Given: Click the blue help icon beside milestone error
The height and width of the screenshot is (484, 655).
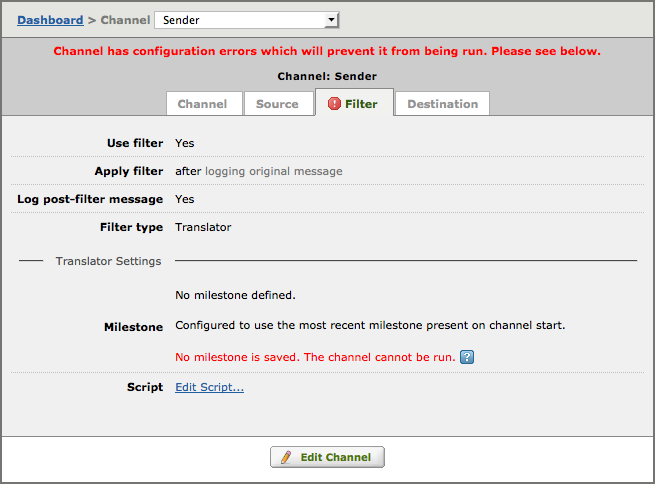Looking at the screenshot, I should pyautogui.click(x=467, y=357).
